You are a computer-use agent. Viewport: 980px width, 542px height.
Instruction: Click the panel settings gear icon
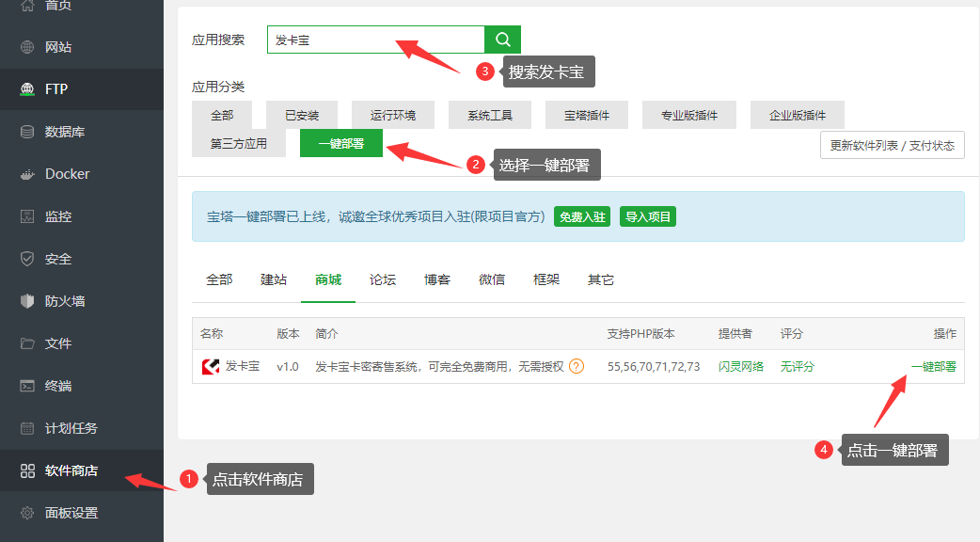click(27, 513)
